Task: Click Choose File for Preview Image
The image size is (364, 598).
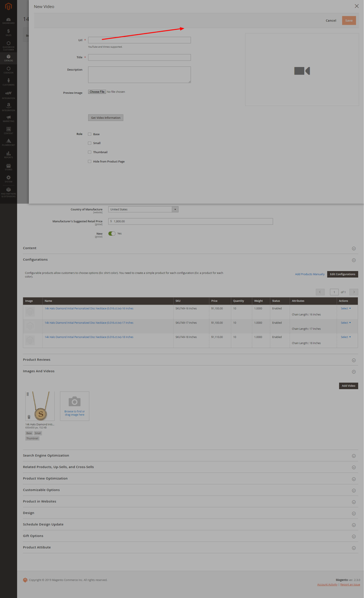Action: pos(97,92)
